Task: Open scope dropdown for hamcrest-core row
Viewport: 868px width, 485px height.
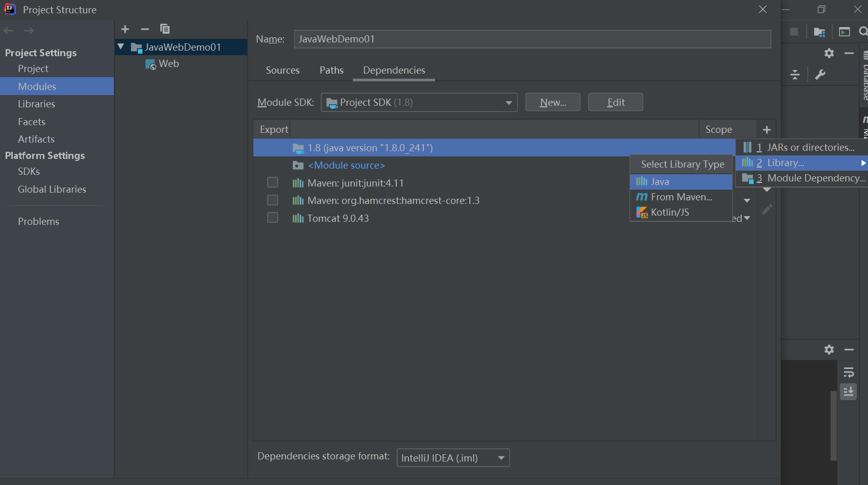Action: (747, 200)
